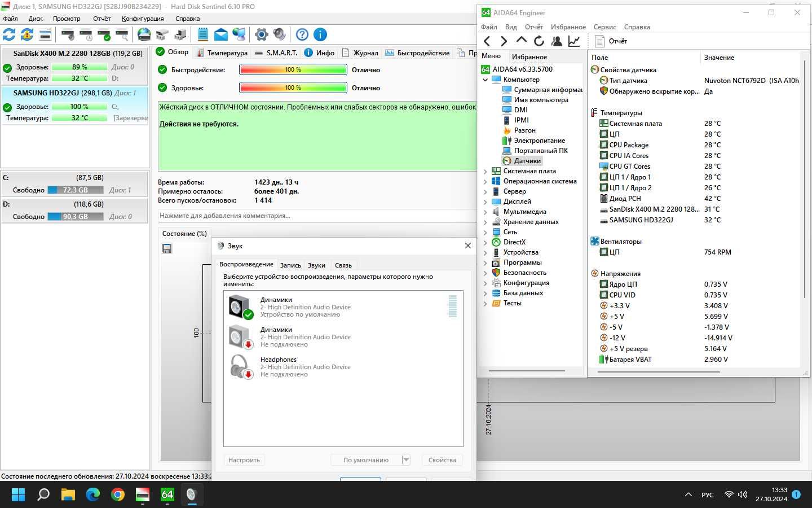The image size is (812, 508).
Task: Click the language indicator РУС in the taskbar
Action: click(x=708, y=495)
